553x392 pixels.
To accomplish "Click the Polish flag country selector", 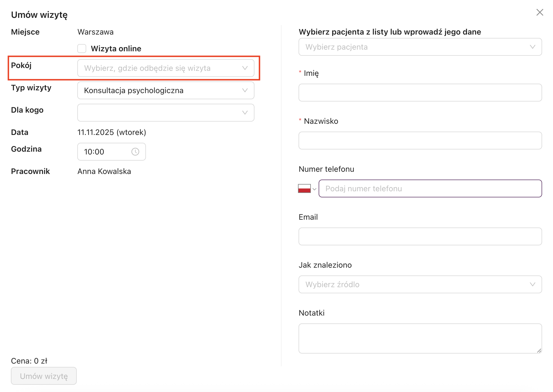I will click(x=304, y=188).
